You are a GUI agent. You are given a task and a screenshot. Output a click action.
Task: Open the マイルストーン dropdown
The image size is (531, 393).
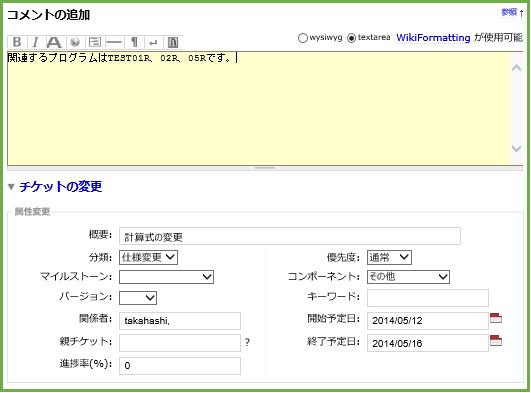(x=166, y=277)
